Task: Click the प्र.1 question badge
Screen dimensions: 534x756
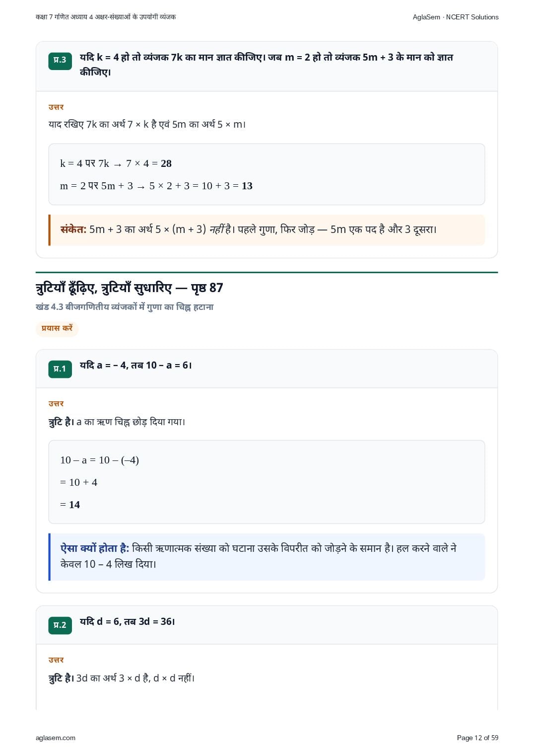Action: coord(60,369)
